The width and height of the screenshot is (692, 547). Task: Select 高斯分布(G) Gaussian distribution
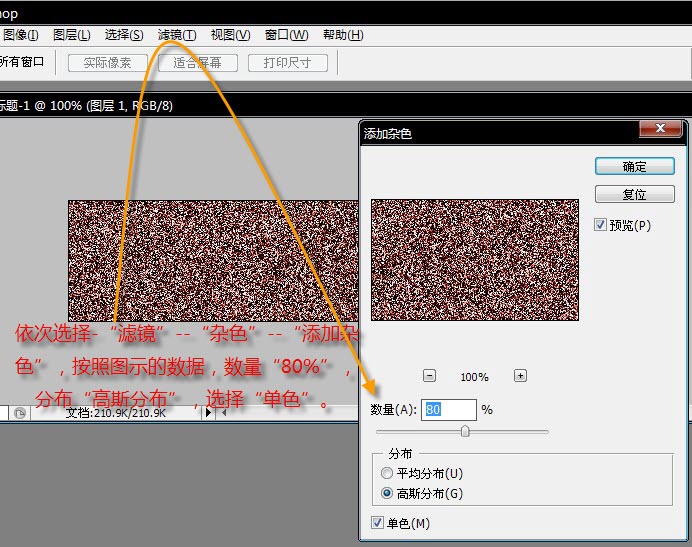coord(387,493)
